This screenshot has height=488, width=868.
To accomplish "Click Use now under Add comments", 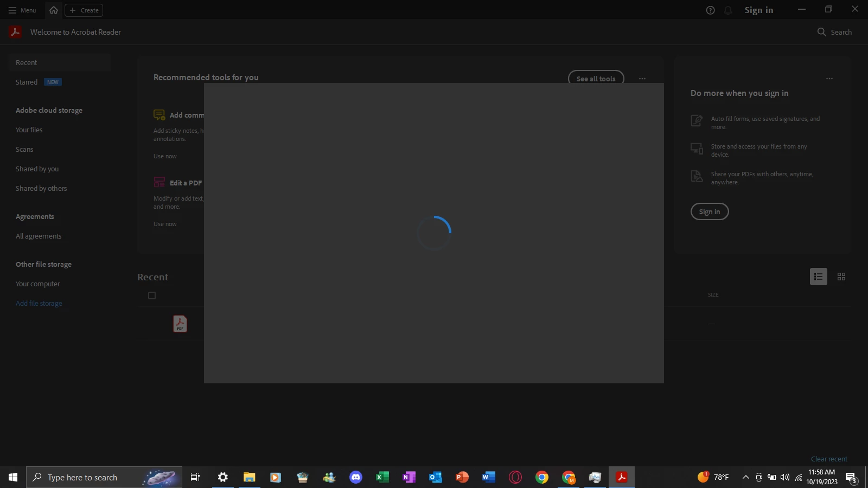I will click(x=165, y=156).
